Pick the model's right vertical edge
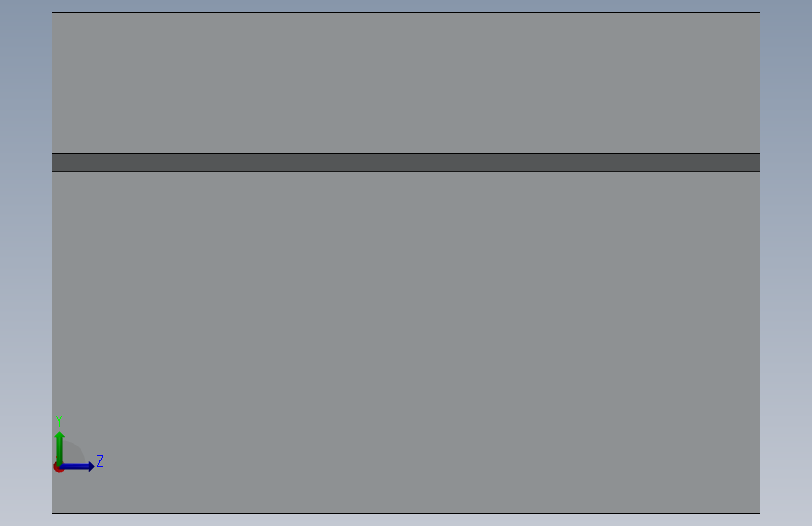812x526 pixels. (x=760, y=263)
